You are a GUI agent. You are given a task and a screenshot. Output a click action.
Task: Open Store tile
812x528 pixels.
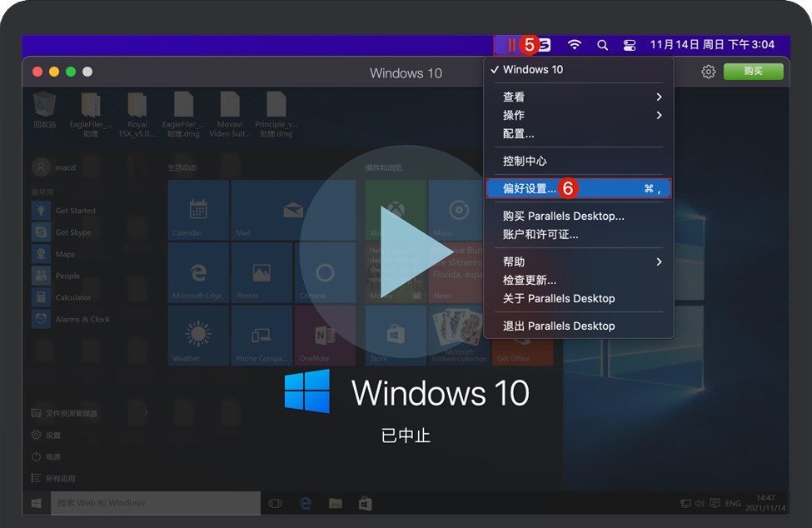tap(396, 336)
